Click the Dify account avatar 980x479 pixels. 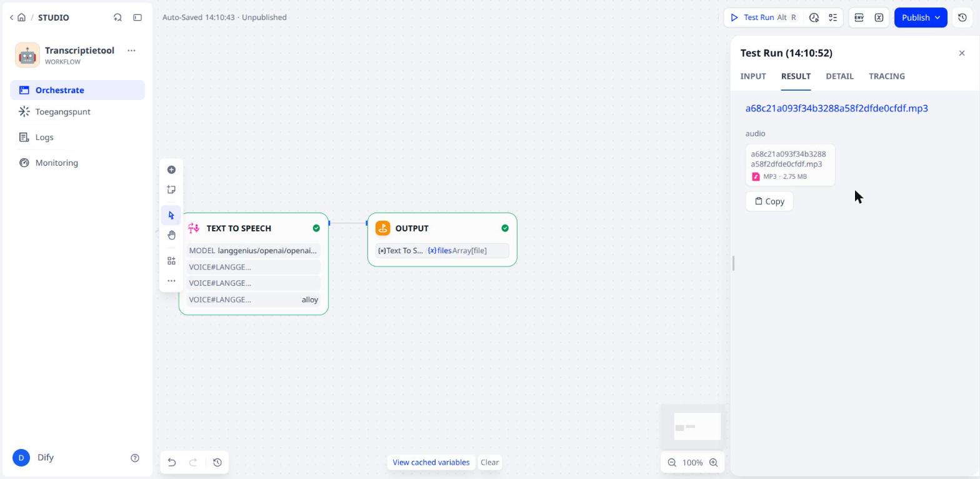(x=21, y=458)
